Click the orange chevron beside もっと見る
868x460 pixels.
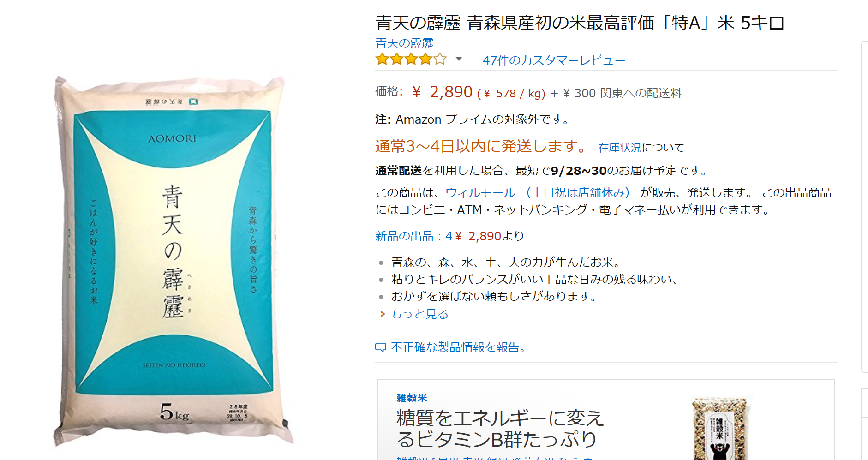382,314
